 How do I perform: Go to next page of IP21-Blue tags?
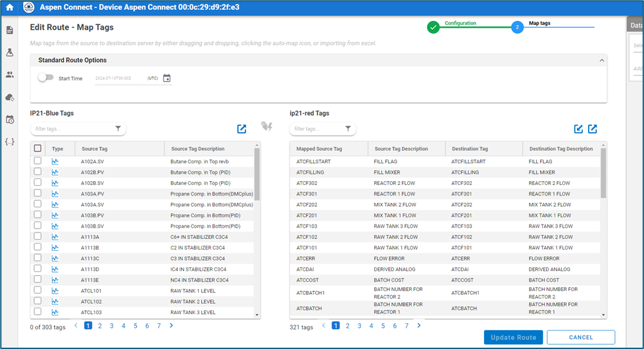(171, 325)
